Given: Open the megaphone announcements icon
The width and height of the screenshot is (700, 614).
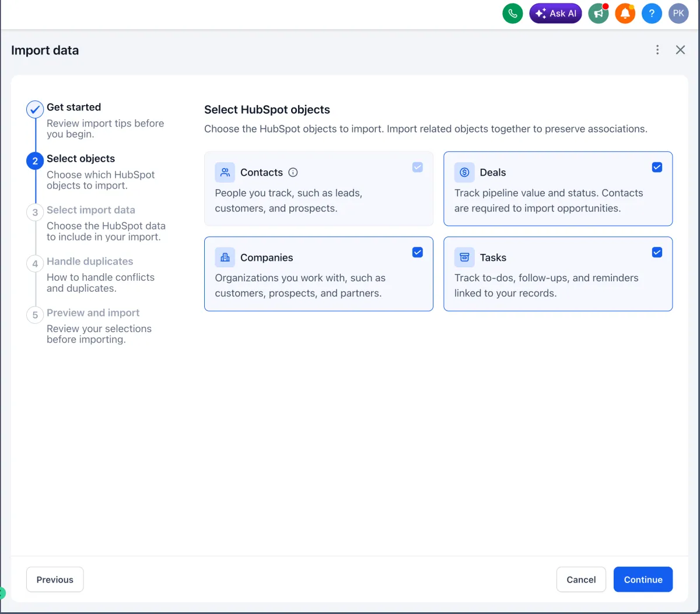Looking at the screenshot, I should pos(598,13).
